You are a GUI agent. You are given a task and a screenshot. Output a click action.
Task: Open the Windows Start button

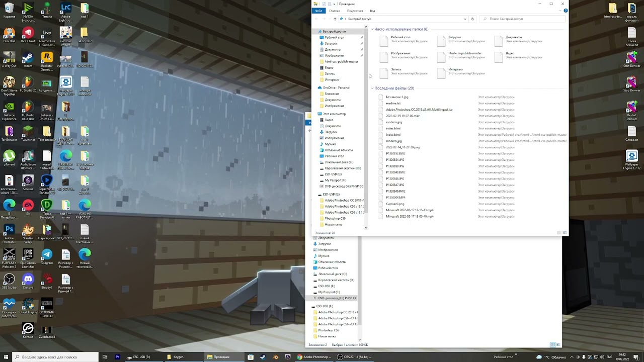[6, 357]
